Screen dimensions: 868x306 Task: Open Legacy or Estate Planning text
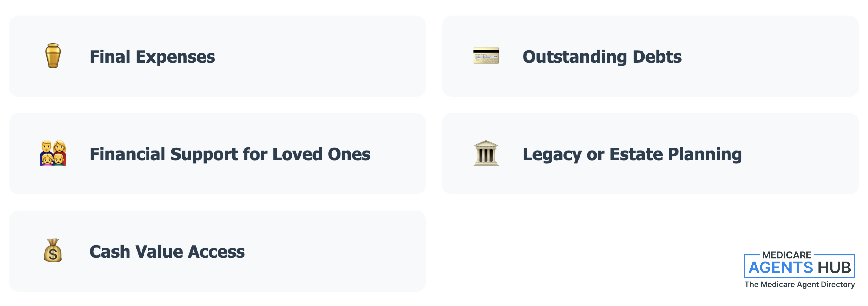tap(632, 154)
